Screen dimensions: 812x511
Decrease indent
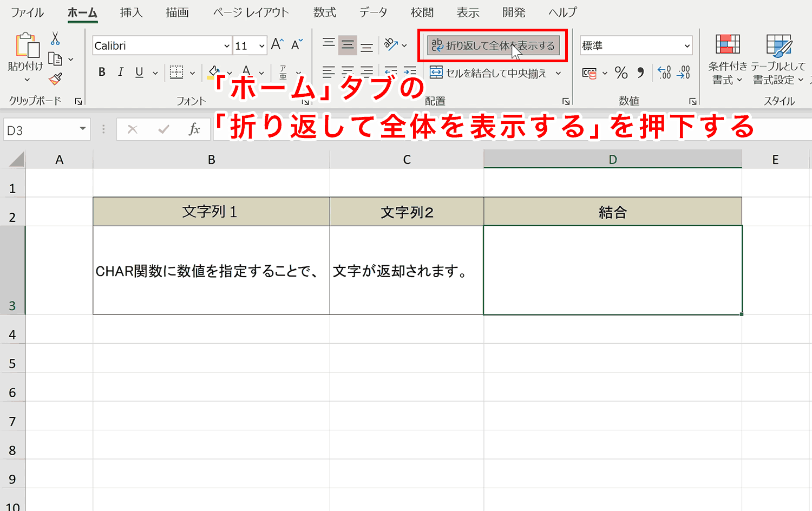tap(391, 72)
